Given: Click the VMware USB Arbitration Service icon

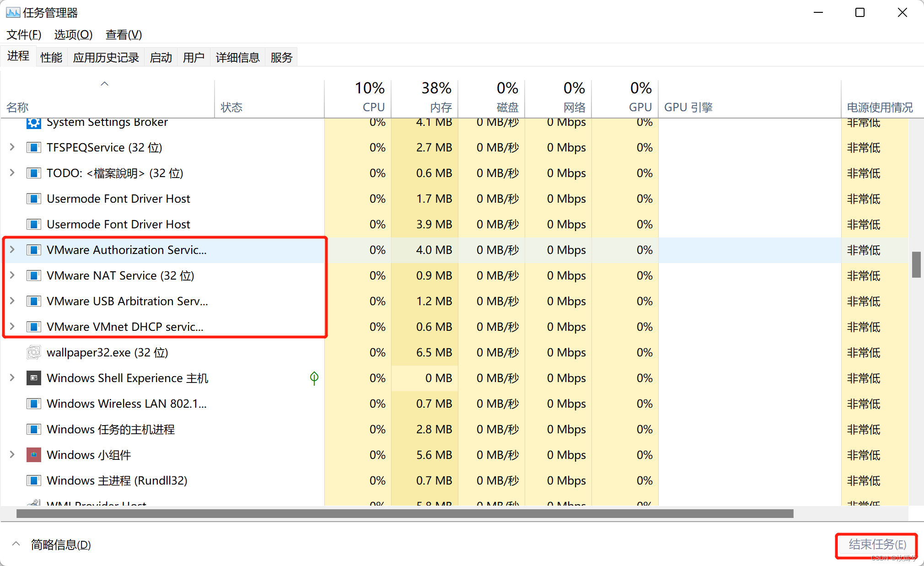Looking at the screenshot, I should pyautogui.click(x=33, y=301).
